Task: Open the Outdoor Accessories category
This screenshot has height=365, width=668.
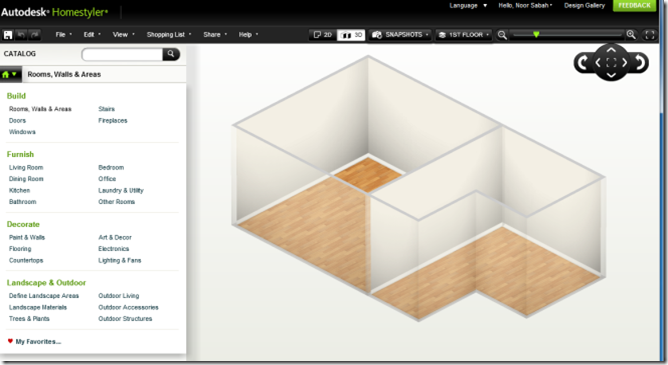Action: coord(128,307)
